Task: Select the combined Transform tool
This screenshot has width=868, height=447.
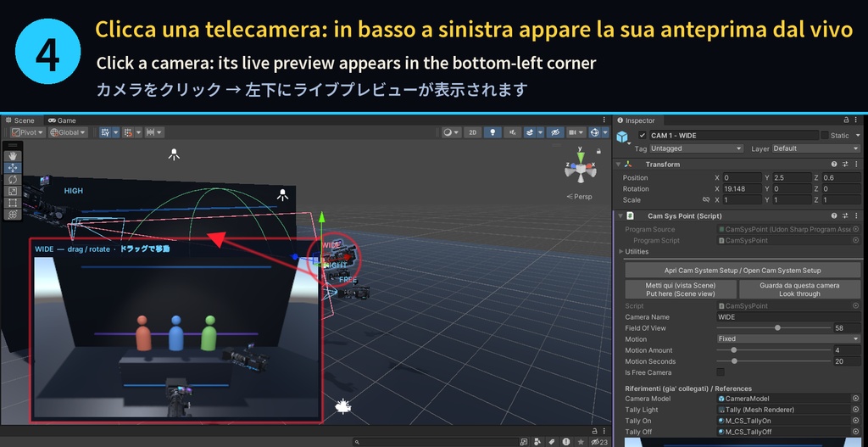Action: 12,215
